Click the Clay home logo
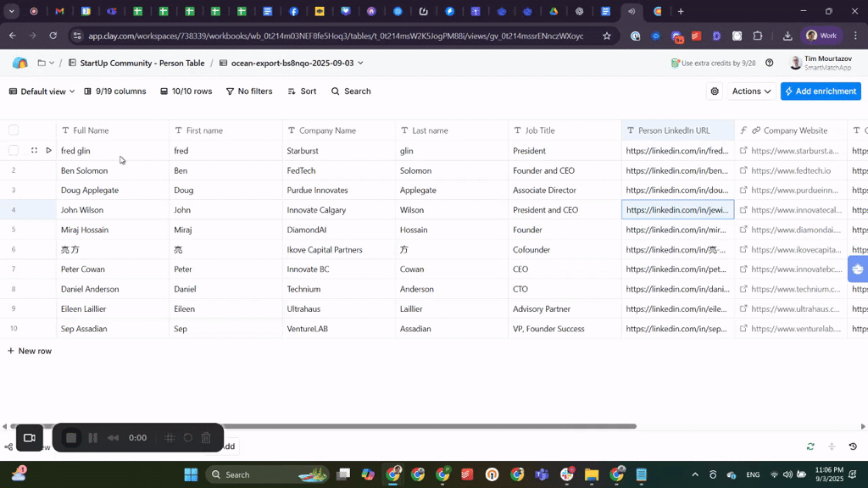868x488 pixels. point(19,63)
